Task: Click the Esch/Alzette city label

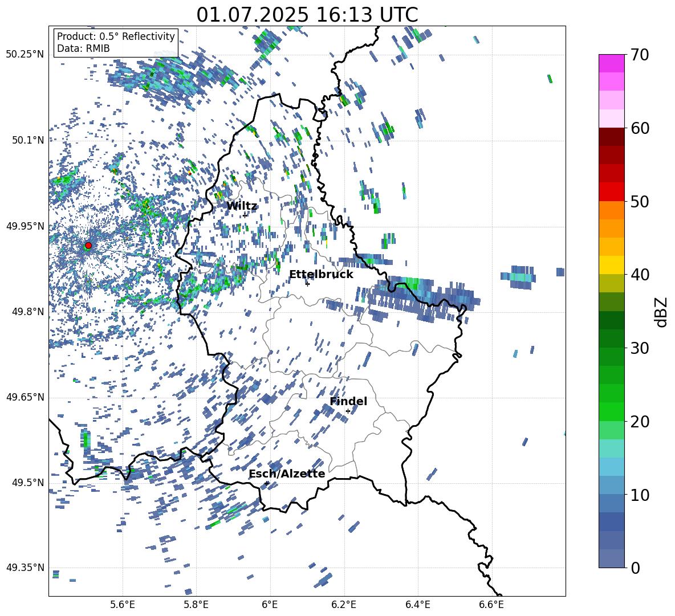Action: click(287, 474)
